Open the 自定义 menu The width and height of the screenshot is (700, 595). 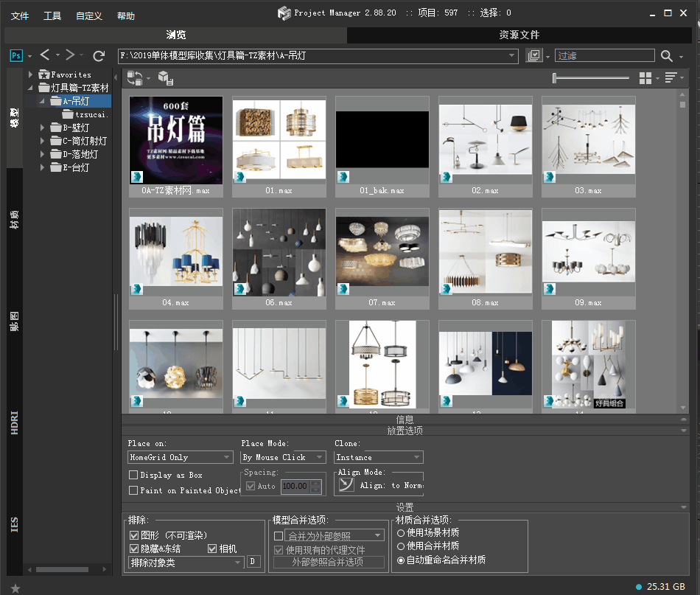pos(89,16)
